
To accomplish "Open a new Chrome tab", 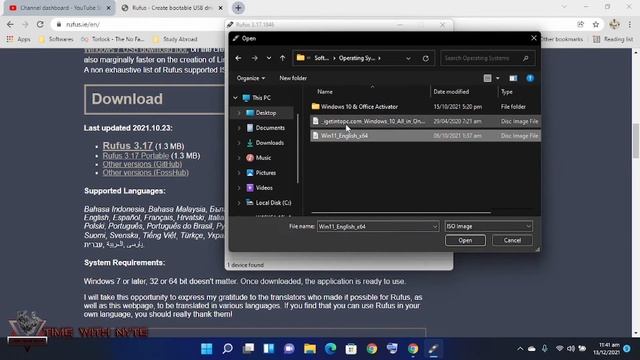I will point(238,8).
